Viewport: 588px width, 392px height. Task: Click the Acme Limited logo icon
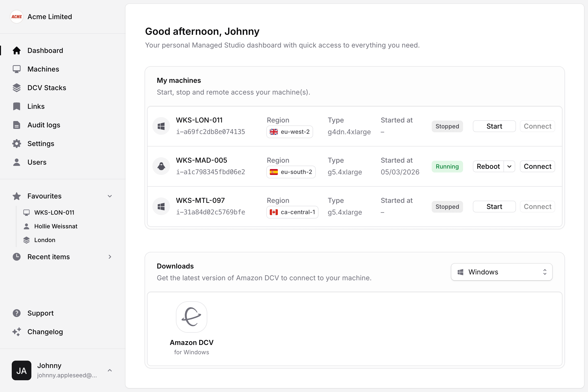point(16,17)
